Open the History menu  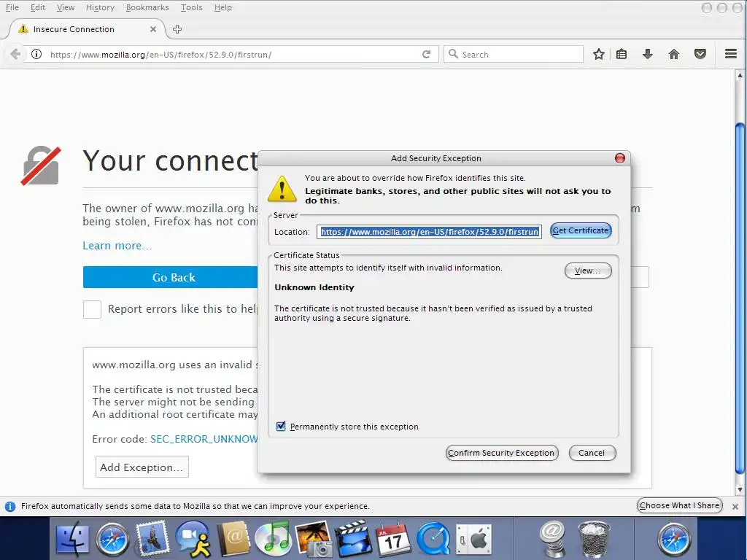coord(100,7)
